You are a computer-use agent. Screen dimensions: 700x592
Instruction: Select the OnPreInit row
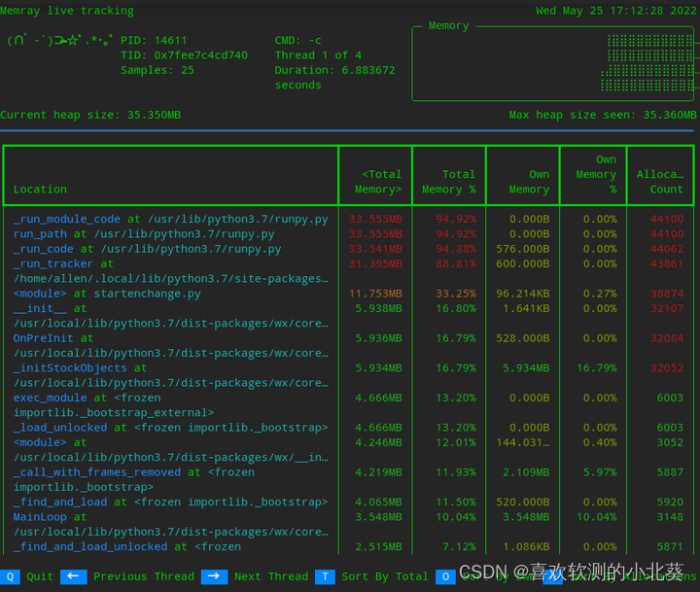(x=348, y=345)
